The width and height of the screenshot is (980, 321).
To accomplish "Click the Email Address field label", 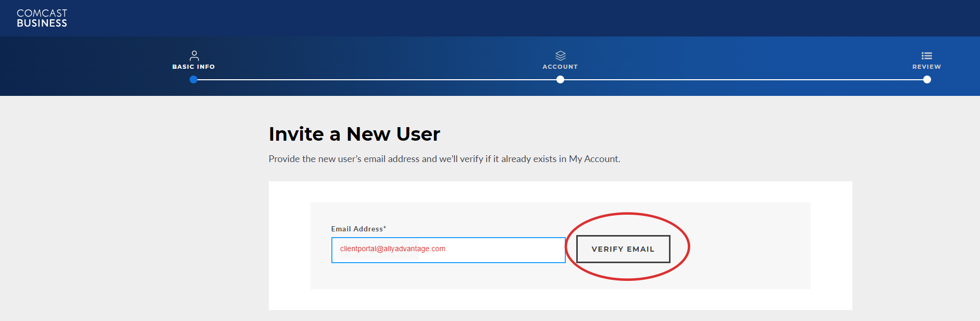I will click(358, 229).
